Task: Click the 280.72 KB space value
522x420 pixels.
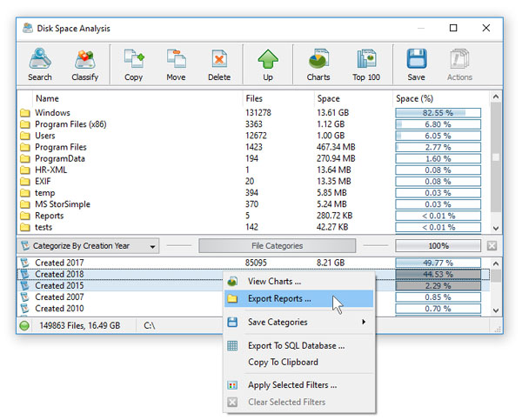Action: pos(334,216)
